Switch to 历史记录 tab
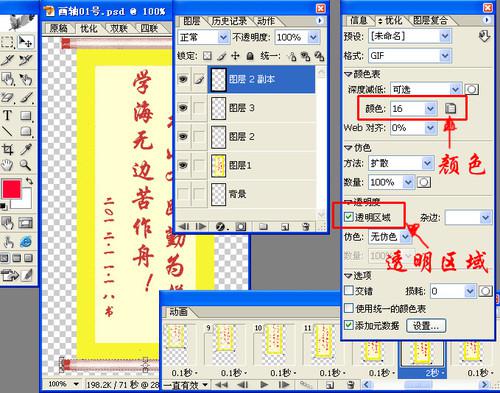Viewport: 500px width, 393px height. pos(229,21)
